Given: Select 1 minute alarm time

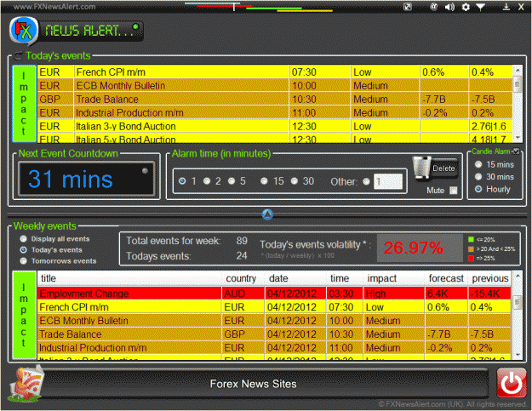Looking at the screenshot, I should point(182,181).
